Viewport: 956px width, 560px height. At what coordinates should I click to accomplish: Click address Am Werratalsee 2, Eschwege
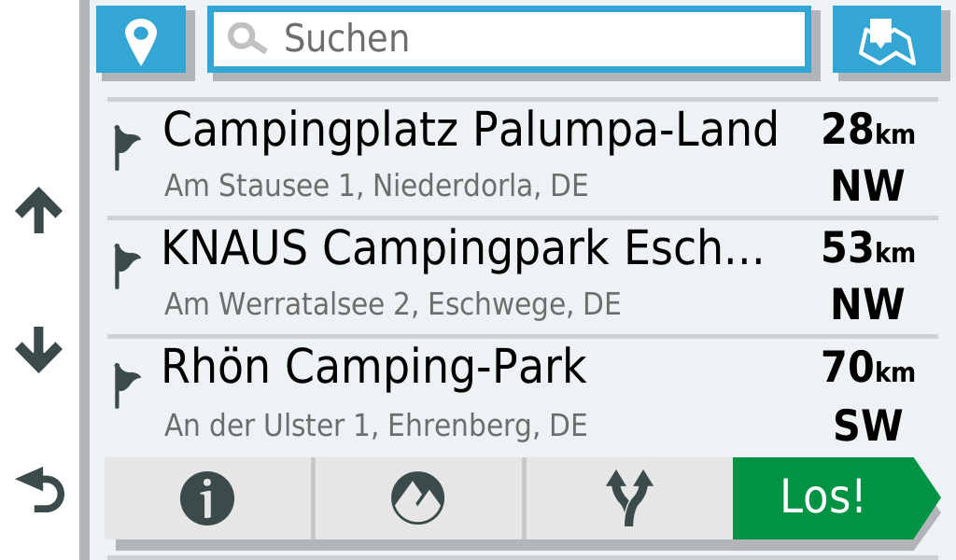pyautogui.click(x=392, y=304)
